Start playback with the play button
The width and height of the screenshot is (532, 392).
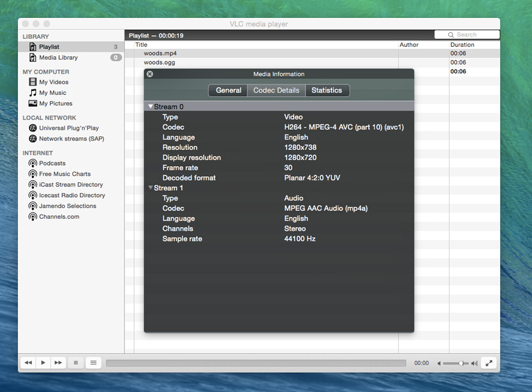pos(43,363)
